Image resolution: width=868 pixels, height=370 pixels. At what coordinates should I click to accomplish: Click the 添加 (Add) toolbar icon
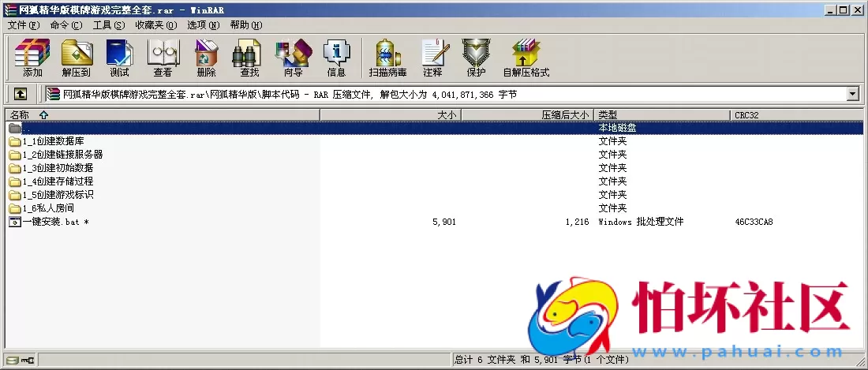pyautogui.click(x=32, y=58)
